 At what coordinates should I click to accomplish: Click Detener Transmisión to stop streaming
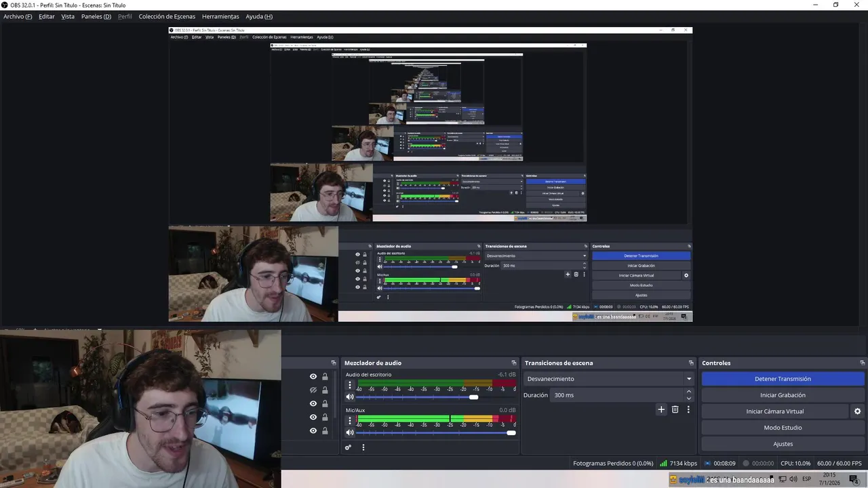[x=783, y=379]
